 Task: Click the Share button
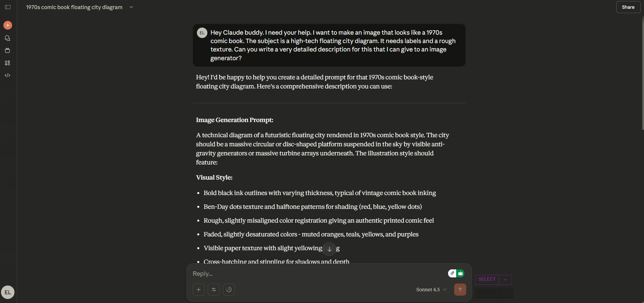pos(628,7)
